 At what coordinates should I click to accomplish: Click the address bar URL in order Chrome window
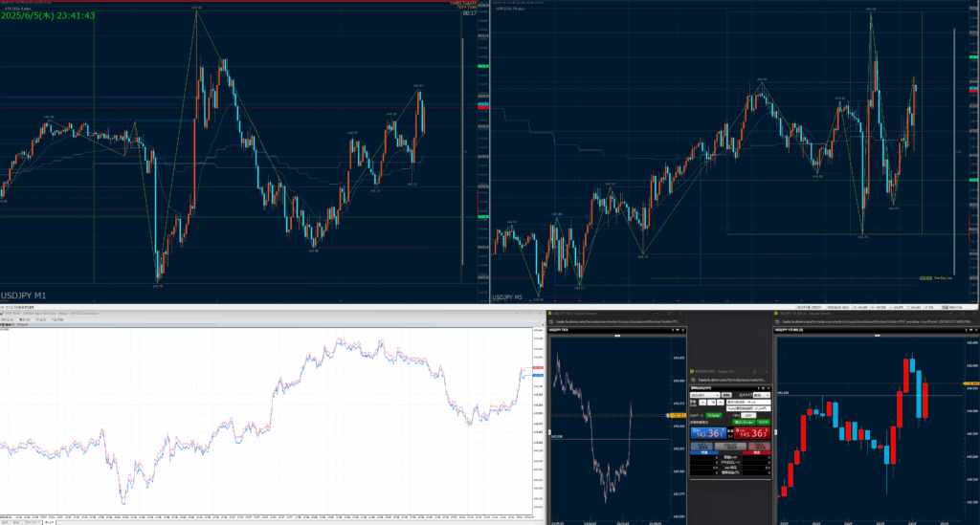(732, 381)
